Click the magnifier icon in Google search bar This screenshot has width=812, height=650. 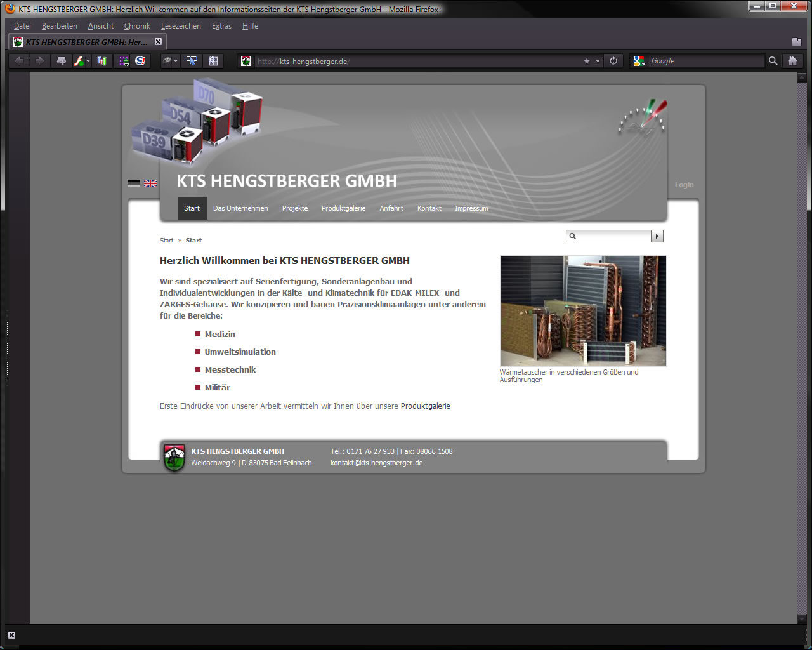pos(773,61)
